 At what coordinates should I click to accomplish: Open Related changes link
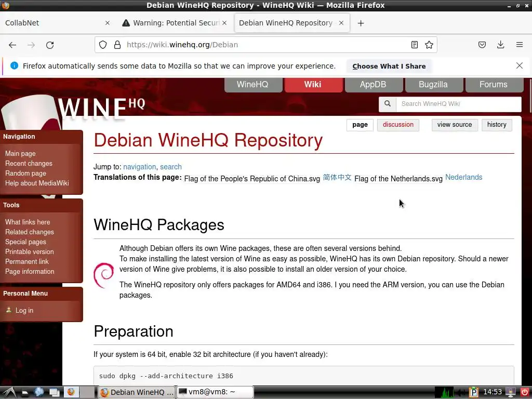point(30,232)
